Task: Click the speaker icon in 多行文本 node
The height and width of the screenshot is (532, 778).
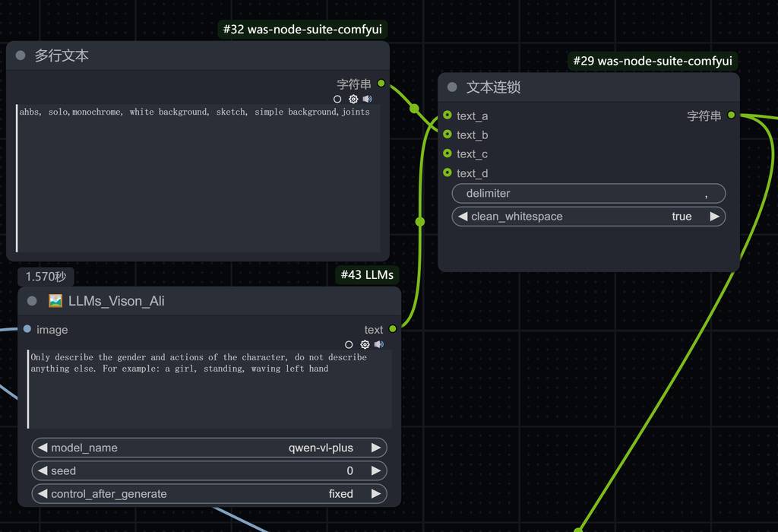Action: pyautogui.click(x=368, y=100)
